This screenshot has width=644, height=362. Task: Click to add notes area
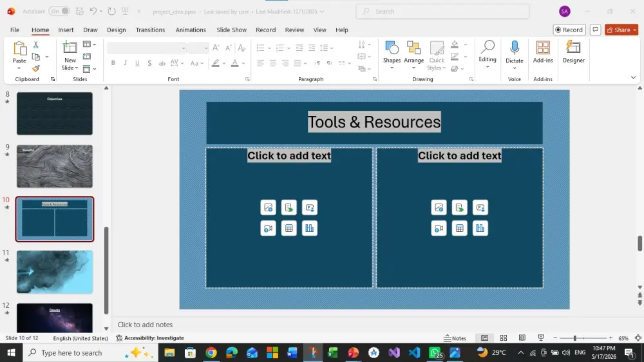pyautogui.click(x=145, y=325)
